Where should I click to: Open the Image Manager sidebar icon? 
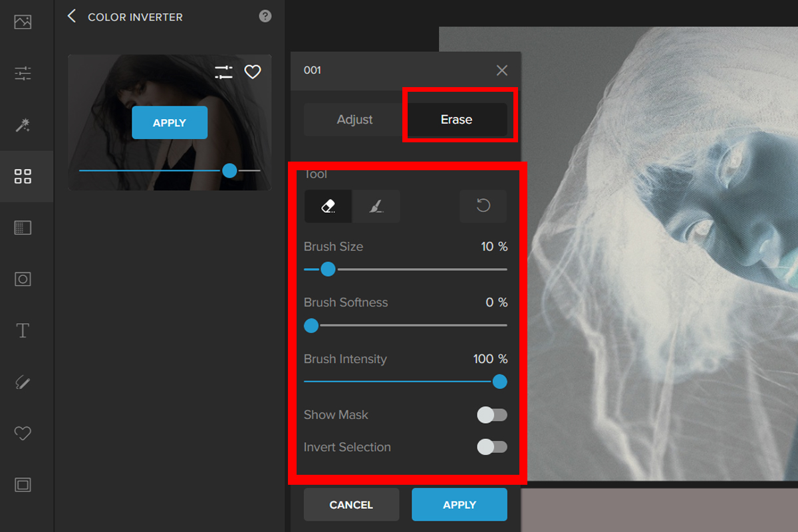(x=23, y=22)
